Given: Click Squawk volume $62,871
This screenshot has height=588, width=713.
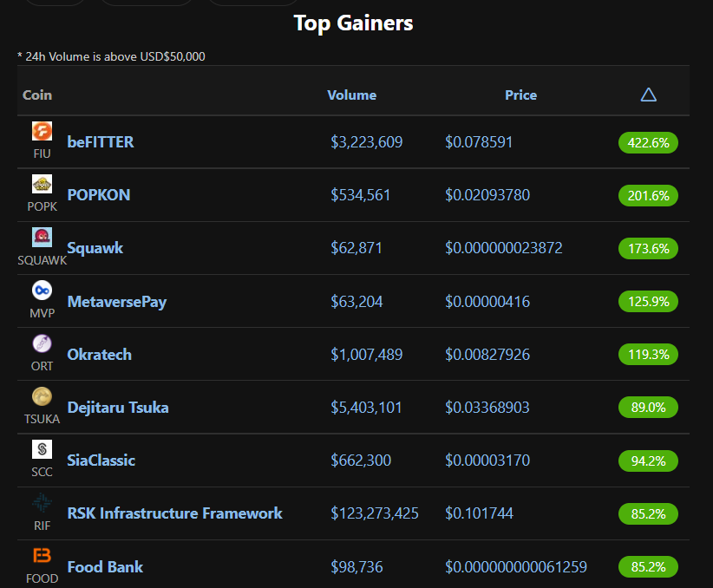Looking at the screenshot, I should click(356, 248).
